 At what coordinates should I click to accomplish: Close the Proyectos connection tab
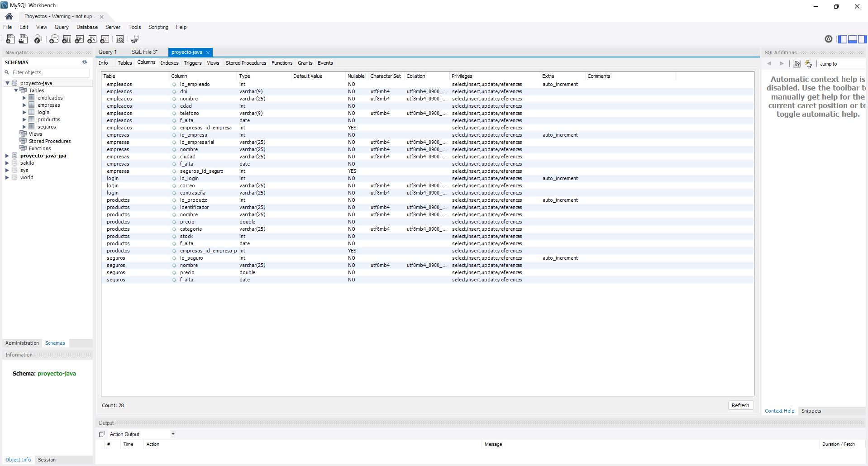101,17
